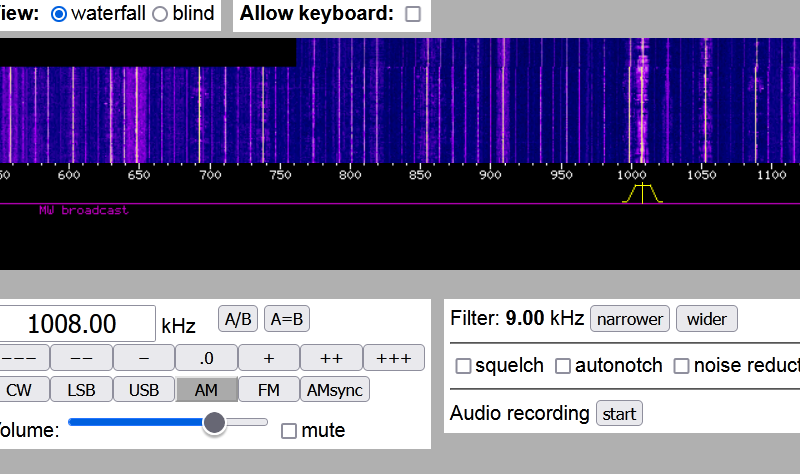Viewport: 800px width, 474px height.
Task: Switch to FM mode
Action: (x=269, y=390)
